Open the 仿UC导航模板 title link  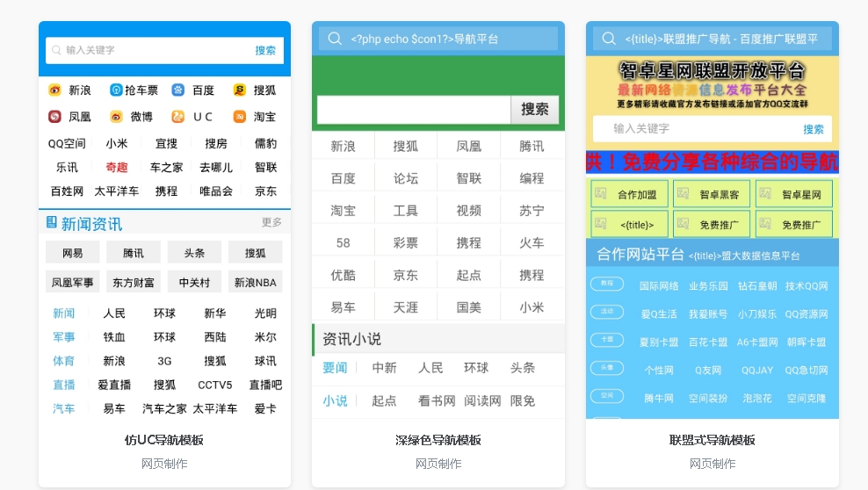[x=164, y=440]
